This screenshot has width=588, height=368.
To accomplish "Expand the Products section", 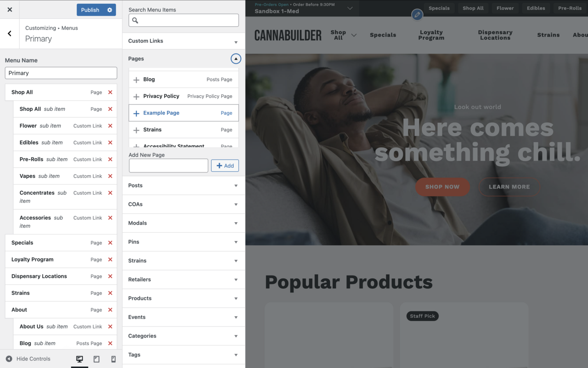I will click(x=184, y=298).
